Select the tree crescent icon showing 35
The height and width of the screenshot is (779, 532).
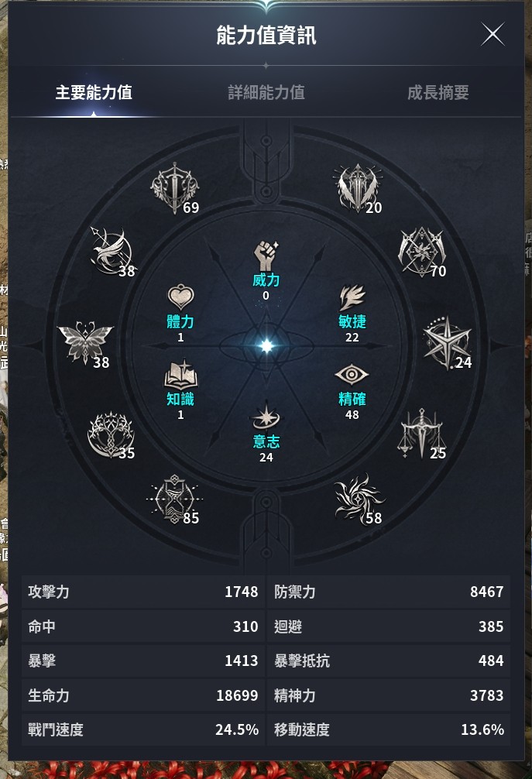pos(112,434)
